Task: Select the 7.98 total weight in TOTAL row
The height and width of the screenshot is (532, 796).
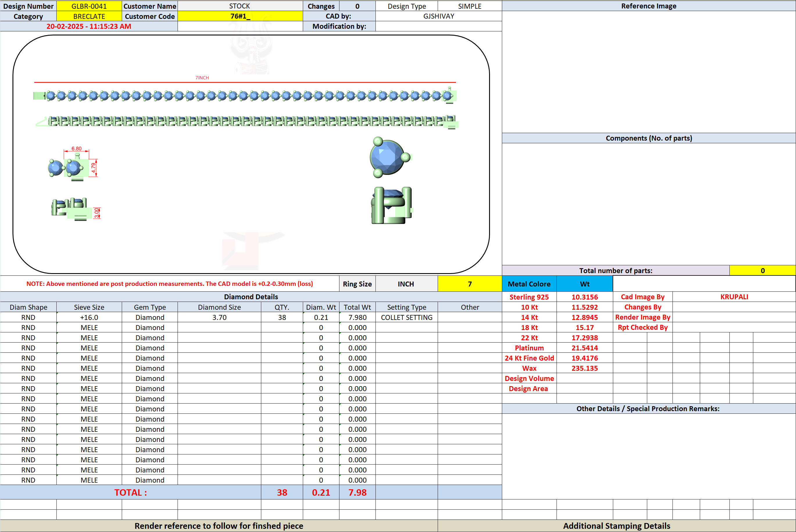Action: coord(357,492)
